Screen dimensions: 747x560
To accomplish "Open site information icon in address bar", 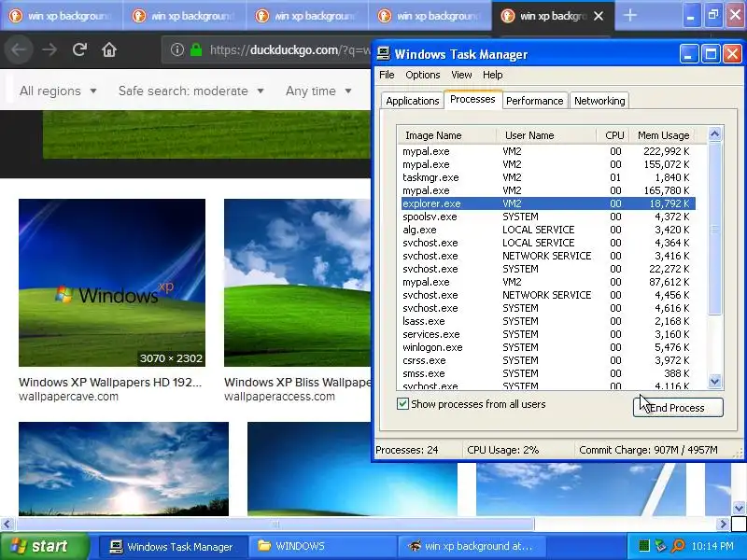I will 177,49.
